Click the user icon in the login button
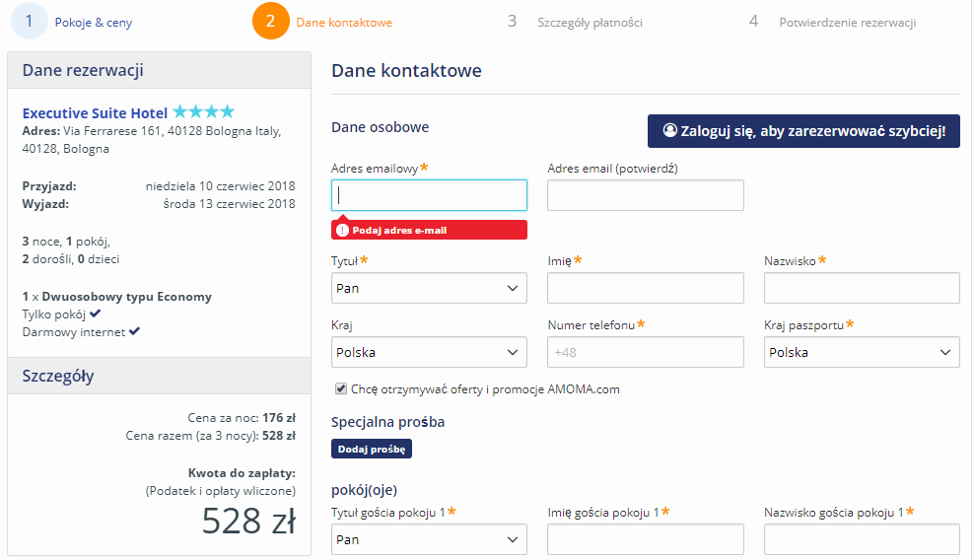 [669, 130]
